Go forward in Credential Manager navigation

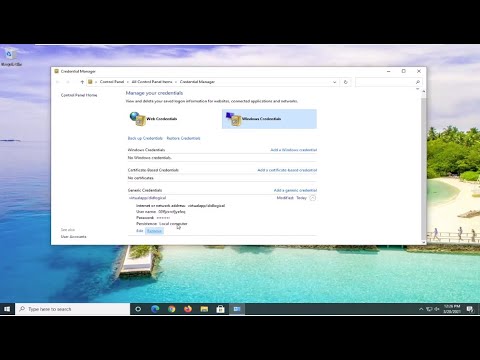(x=68, y=82)
